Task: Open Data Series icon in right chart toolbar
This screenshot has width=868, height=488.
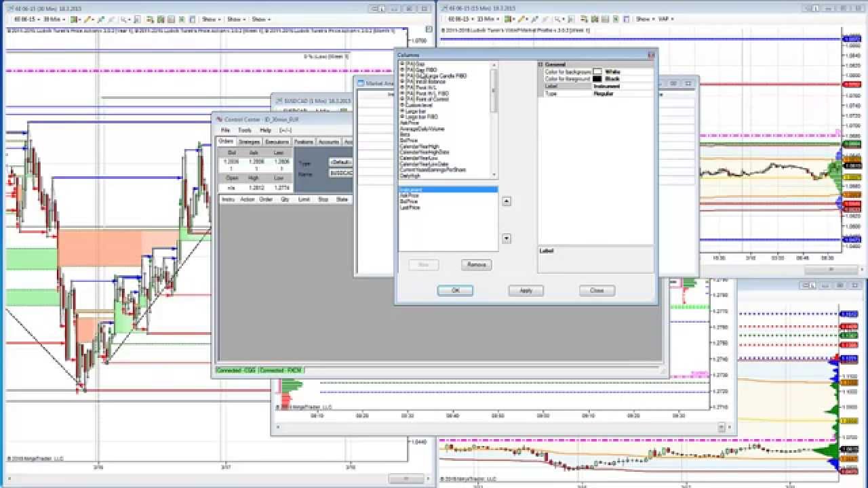Action: (x=584, y=19)
